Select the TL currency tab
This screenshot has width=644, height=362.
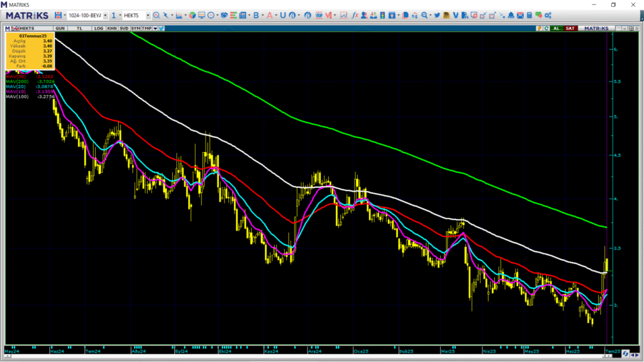pos(80,28)
